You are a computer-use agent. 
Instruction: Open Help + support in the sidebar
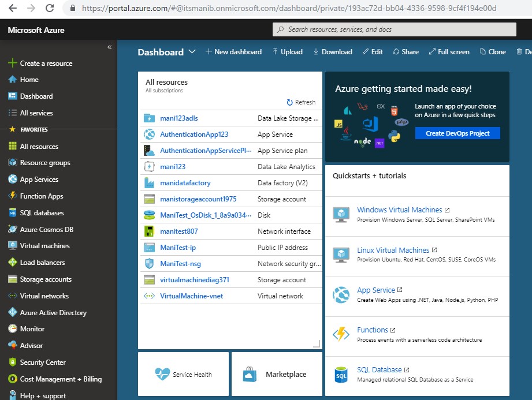click(43, 395)
